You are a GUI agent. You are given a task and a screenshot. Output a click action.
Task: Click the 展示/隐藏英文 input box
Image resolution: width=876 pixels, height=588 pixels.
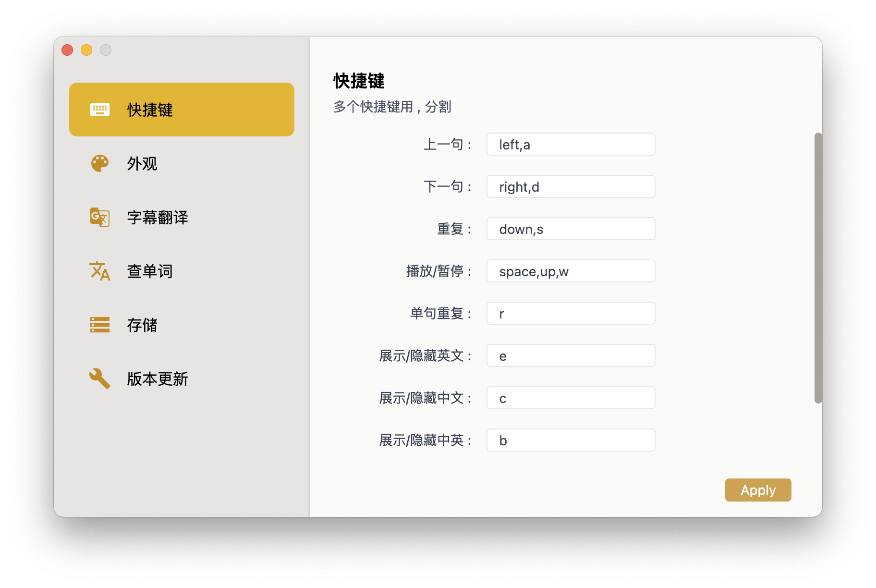coord(571,356)
